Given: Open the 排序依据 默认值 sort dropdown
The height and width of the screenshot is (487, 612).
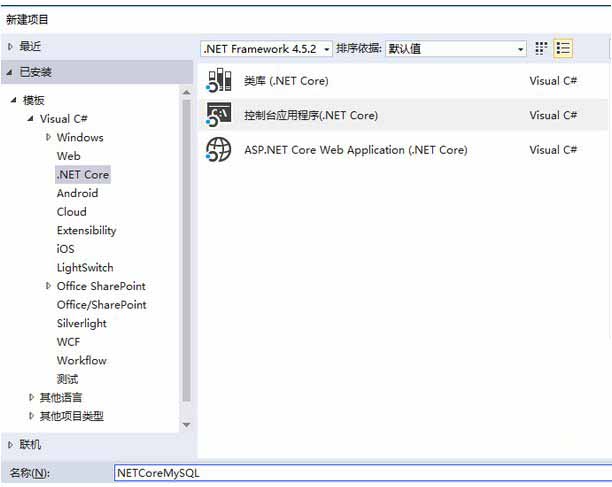Looking at the screenshot, I should (x=456, y=48).
